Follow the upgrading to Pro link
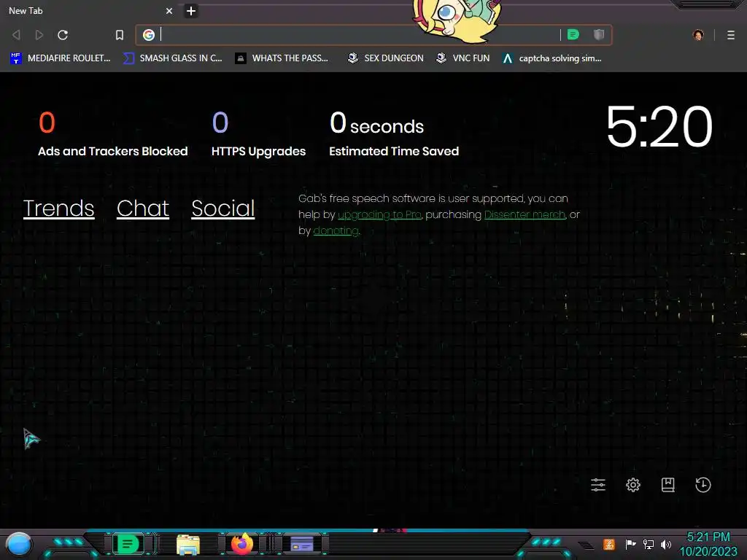Viewport: 747px width, 560px height. click(379, 215)
